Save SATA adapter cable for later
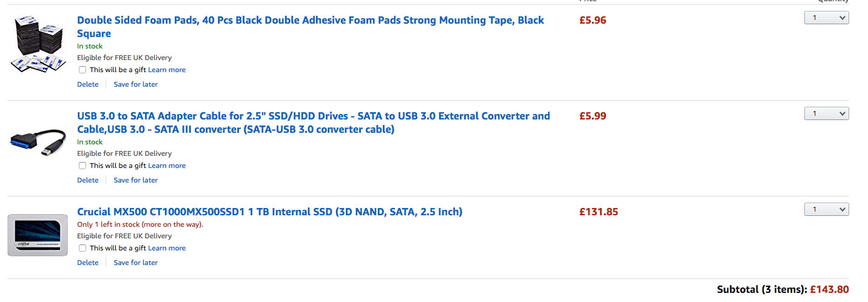 click(x=136, y=180)
